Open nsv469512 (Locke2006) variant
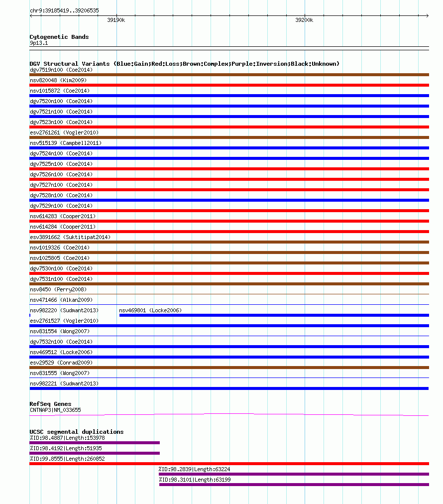Screen dimensions: 443x504 tap(61, 352)
